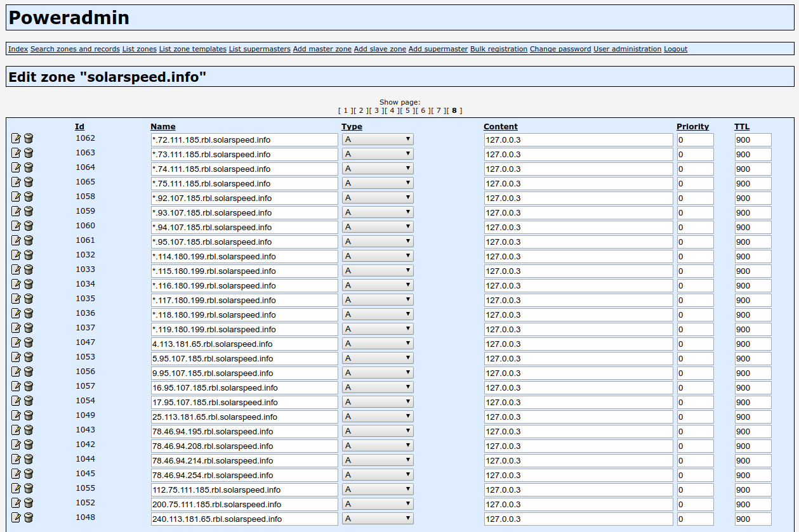Screen dimensions: 799x532
Task: Open Type dropdown for record 1032
Action: coord(378,256)
